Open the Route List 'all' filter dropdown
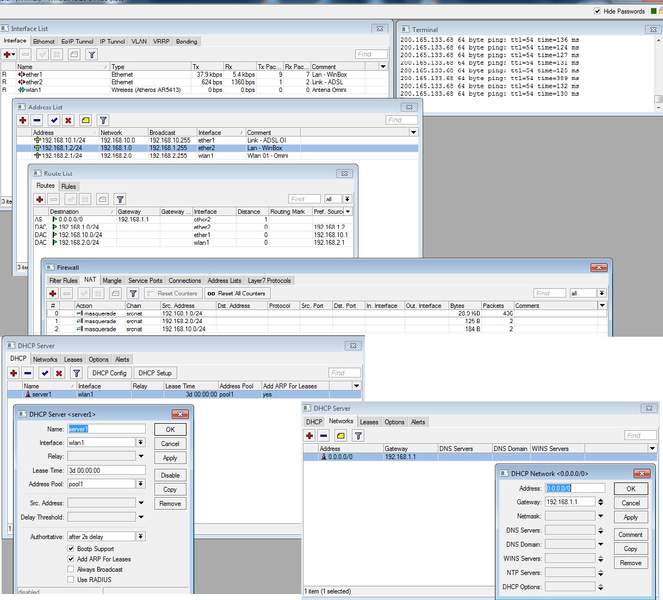 click(347, 199)
